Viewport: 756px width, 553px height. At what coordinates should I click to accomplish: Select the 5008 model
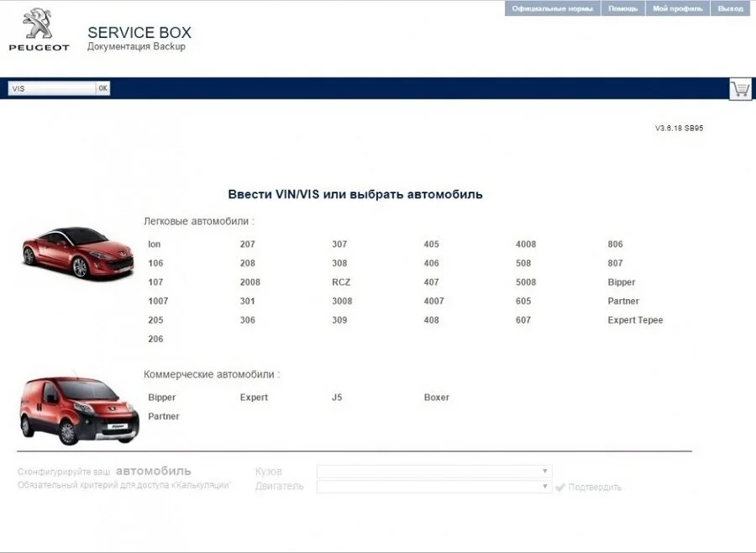tap(526, 282)
